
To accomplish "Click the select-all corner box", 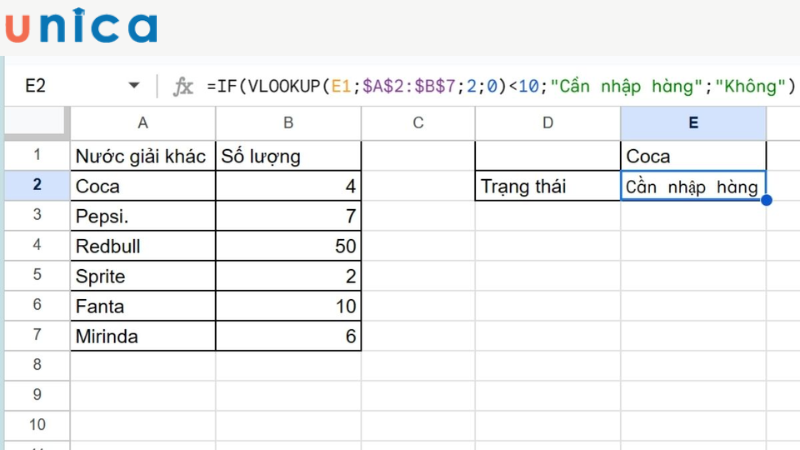I will tap(37, 122).
